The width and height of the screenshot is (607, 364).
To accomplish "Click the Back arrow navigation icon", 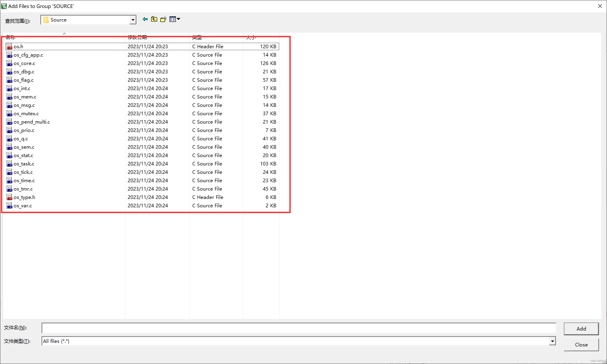I will 145,19.
